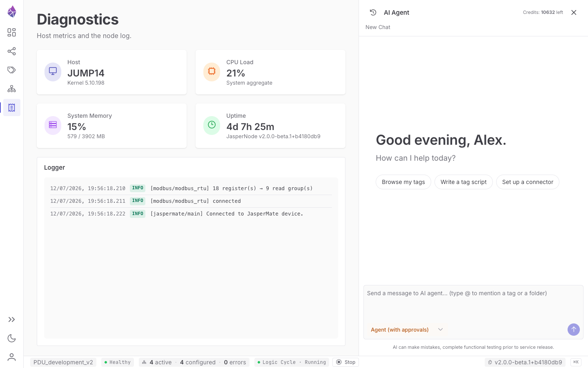Click Logic Cycle Running status
This screenshot has height=368, width=588.
292,362
